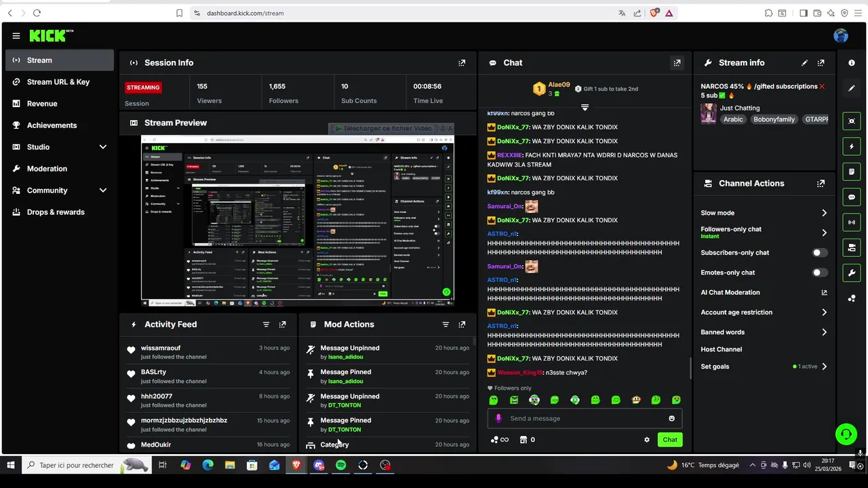Open chat settings gear icon

click(x=646, y=440)
